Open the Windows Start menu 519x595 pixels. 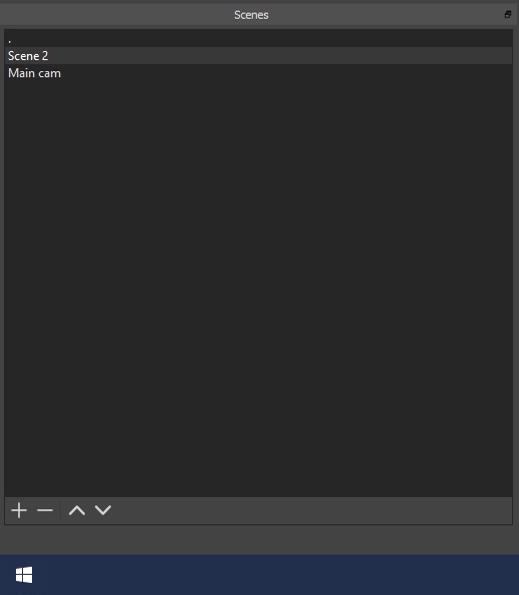[x=24, y=575]
